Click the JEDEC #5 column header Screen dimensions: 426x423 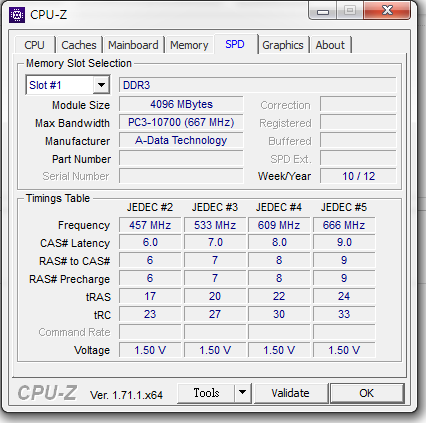click(x=344, y=207)
